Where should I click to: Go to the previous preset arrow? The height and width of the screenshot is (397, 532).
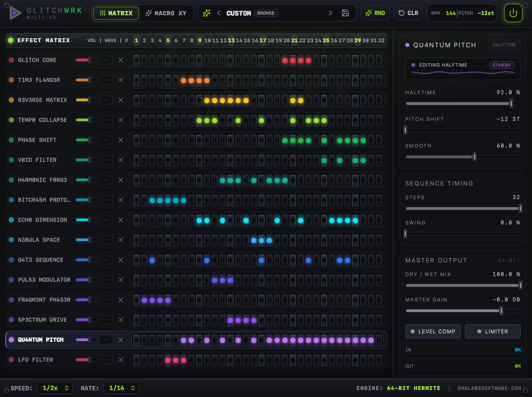pos(219,13)
